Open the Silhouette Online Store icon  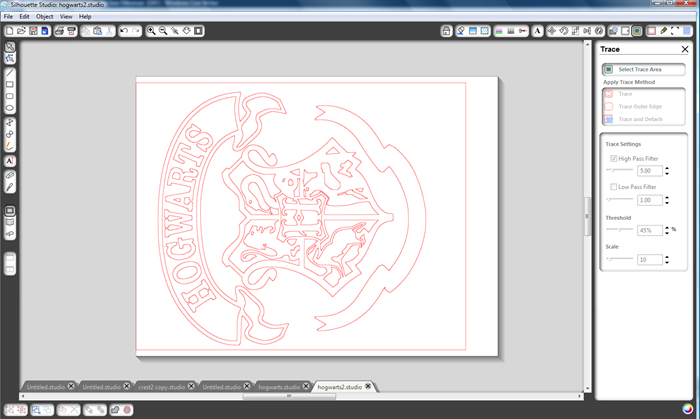[x=10, y=234]
